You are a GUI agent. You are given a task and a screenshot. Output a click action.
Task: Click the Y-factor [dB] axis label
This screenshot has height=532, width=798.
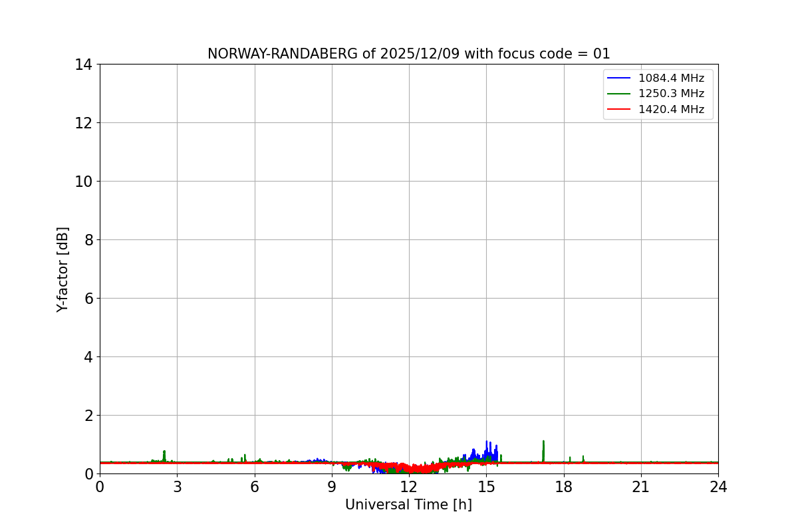[x=63, y=269]
